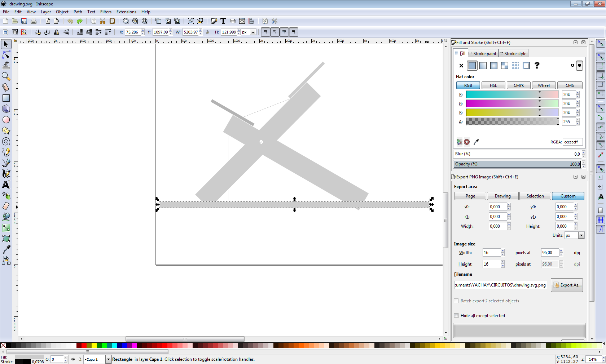Toggle current layer lock icon
This screenshot has width=606, height=364.
point(80,359)
